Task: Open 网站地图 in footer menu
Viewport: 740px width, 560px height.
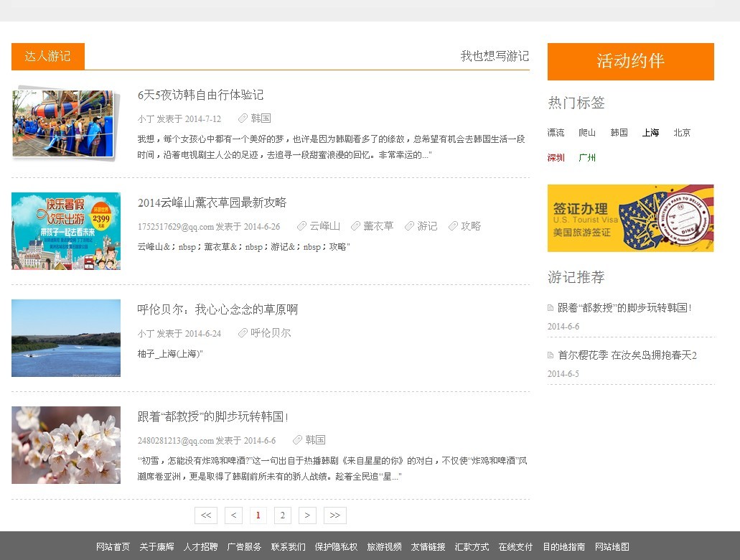Action: click(612, 547)
